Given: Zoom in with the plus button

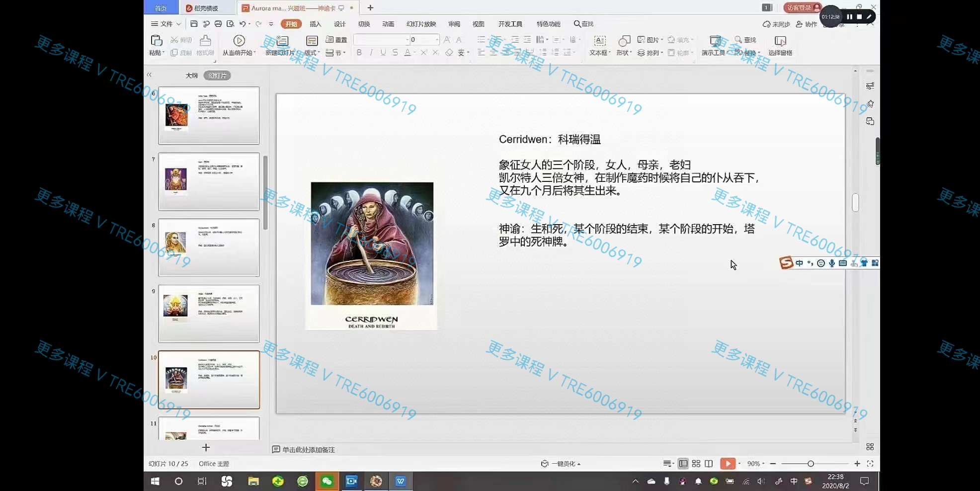Looking at the screenshot, I should click(857, 464).
